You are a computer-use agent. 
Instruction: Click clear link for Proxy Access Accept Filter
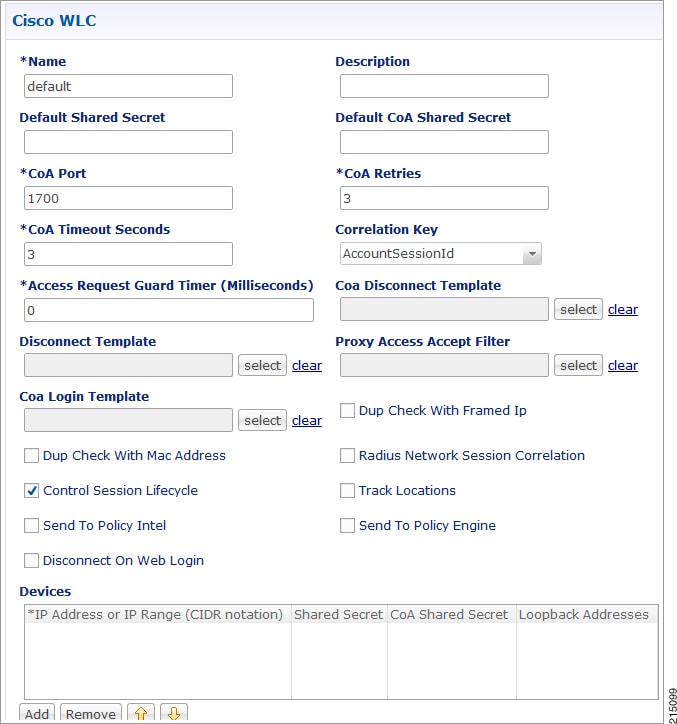click(623, 365)
